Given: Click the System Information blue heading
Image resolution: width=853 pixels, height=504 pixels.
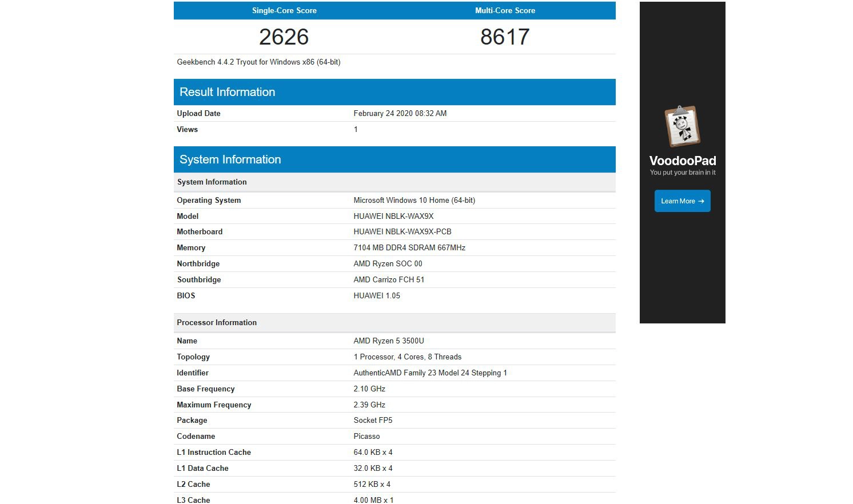Looking at the screenshot, I should (x=230, y=159).
